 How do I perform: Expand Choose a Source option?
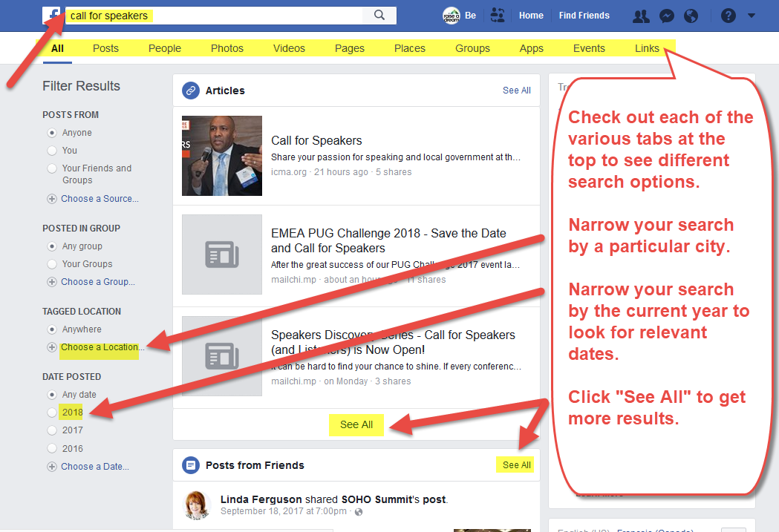tap(100, 199)
